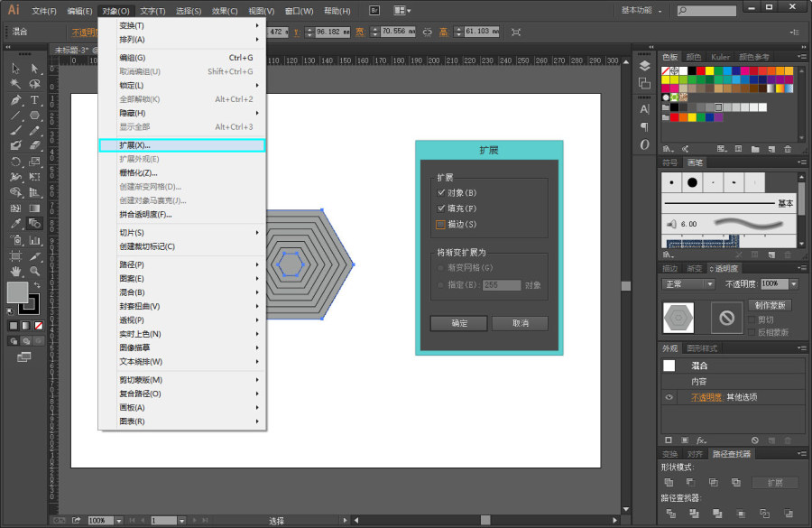Select the Eyedropper tool
The width and height of the screenshot is (812, 528).
click(x=15, y=224)
